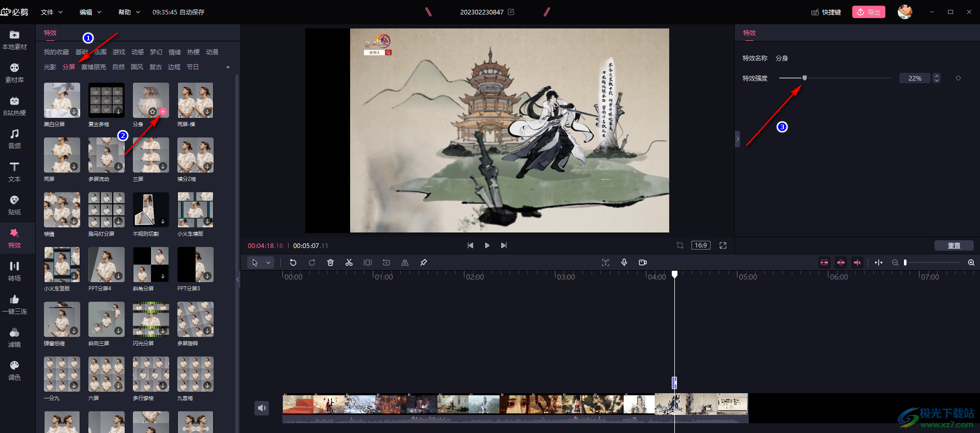Image resolution: width=980 pixels, height=433 pixels.
Task: Click the timeline align-to-playhead icon
Action: (879, 262)
